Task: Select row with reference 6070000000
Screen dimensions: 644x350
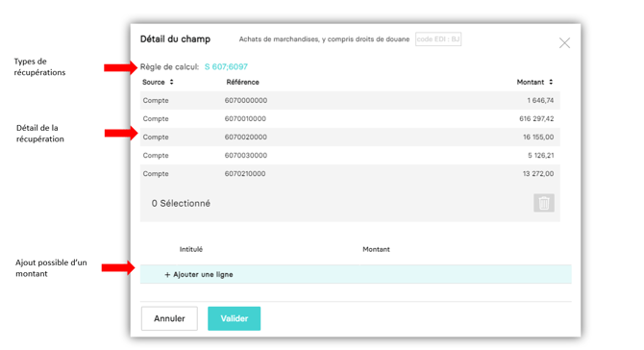Action: (350, 100)
